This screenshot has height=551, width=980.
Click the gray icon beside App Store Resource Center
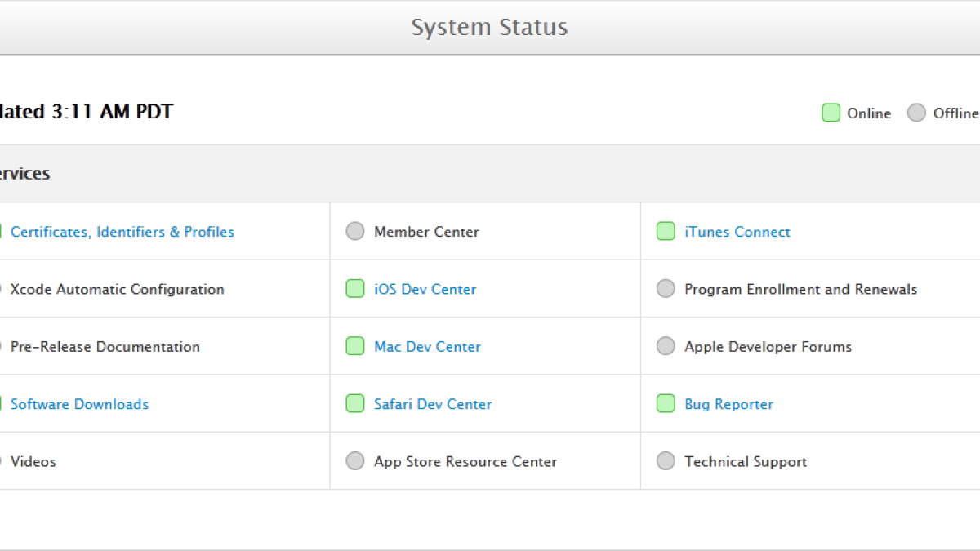click(x=355, y=460)
